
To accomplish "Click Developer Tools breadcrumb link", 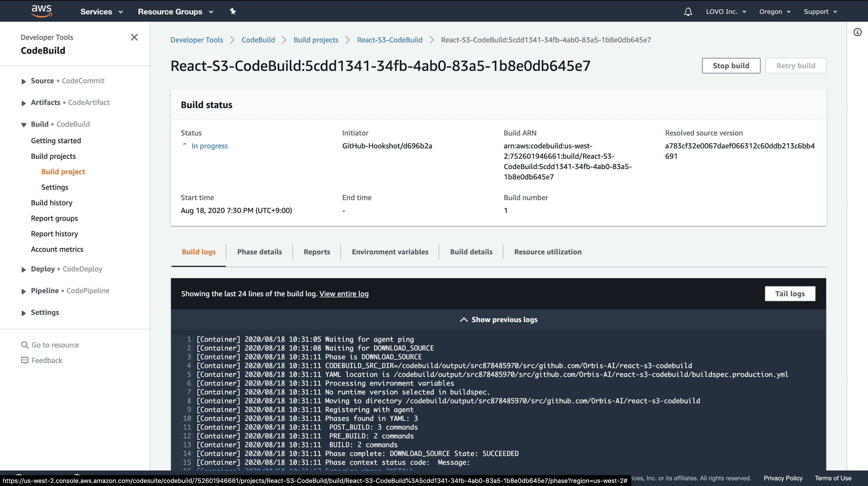I will pyautogui.click(x=196, y=40).
